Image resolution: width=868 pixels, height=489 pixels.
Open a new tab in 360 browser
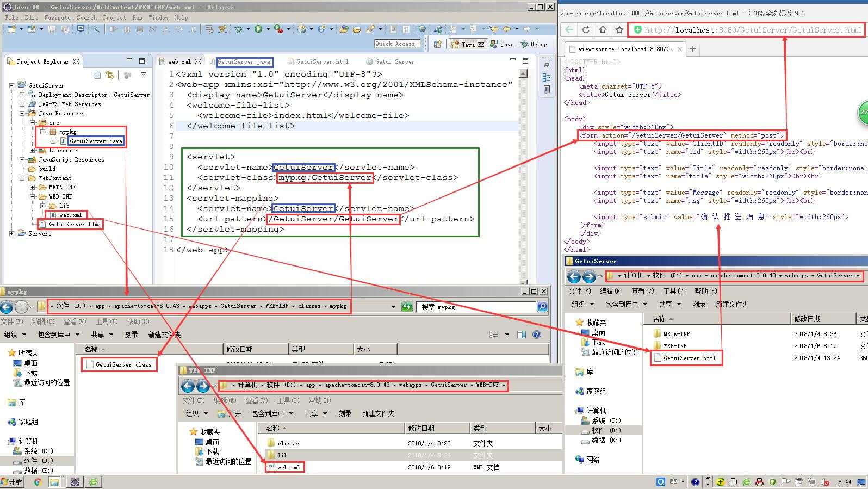(693, 49)
